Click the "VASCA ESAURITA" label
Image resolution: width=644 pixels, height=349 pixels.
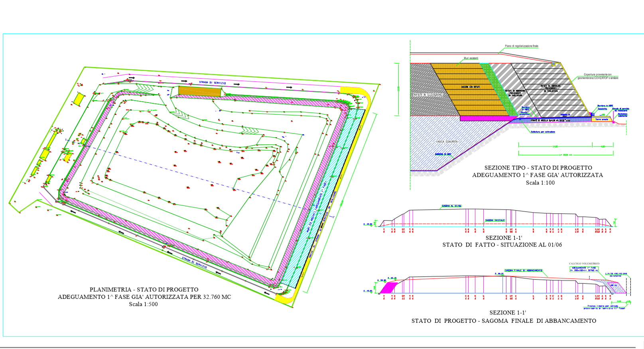pos(447,142)
